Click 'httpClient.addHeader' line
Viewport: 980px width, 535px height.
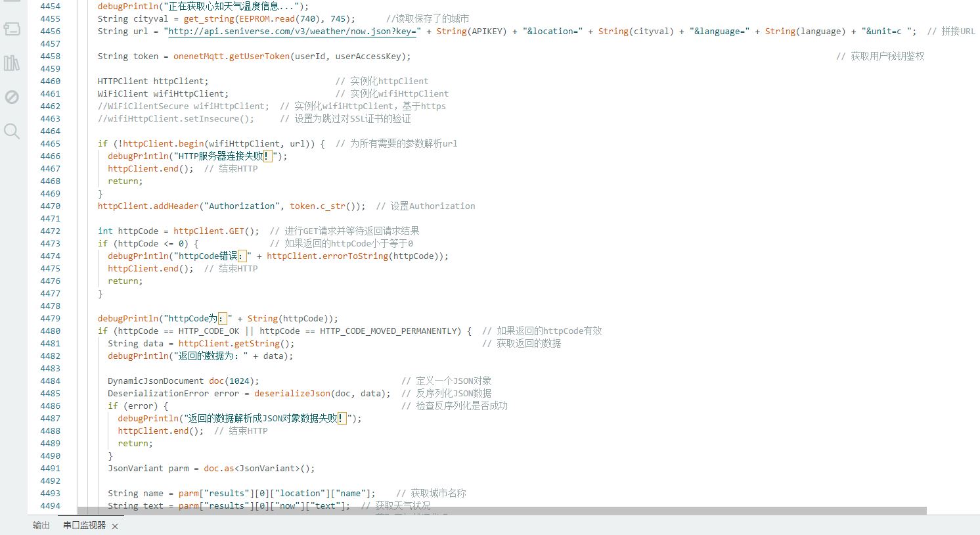[231, 206]
